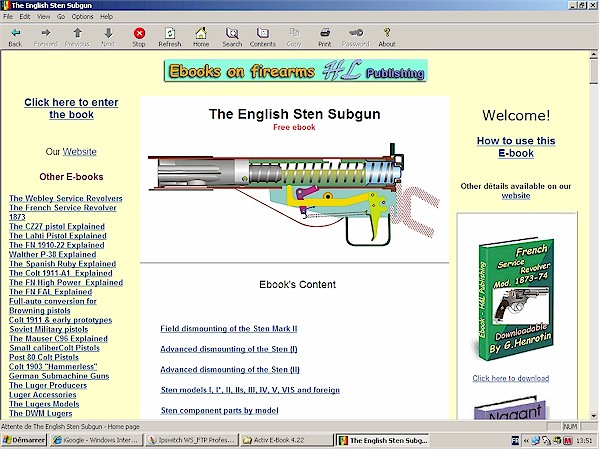Click the Password key icon
The width and height of the screenshot is (600, 450).
point(356,33)
